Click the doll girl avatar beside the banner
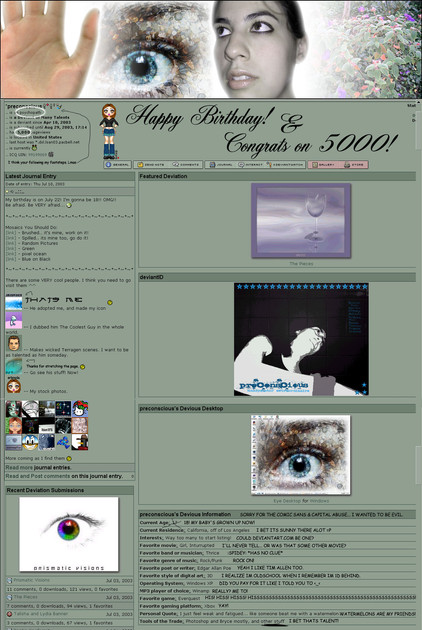The height and width of the screenshot is (630, 422). point(109,131)
